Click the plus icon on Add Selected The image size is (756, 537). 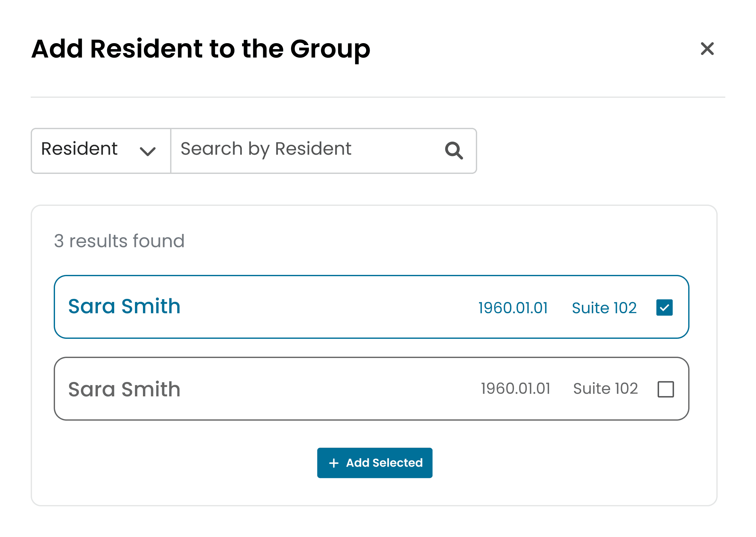click(x=334, y=463)
